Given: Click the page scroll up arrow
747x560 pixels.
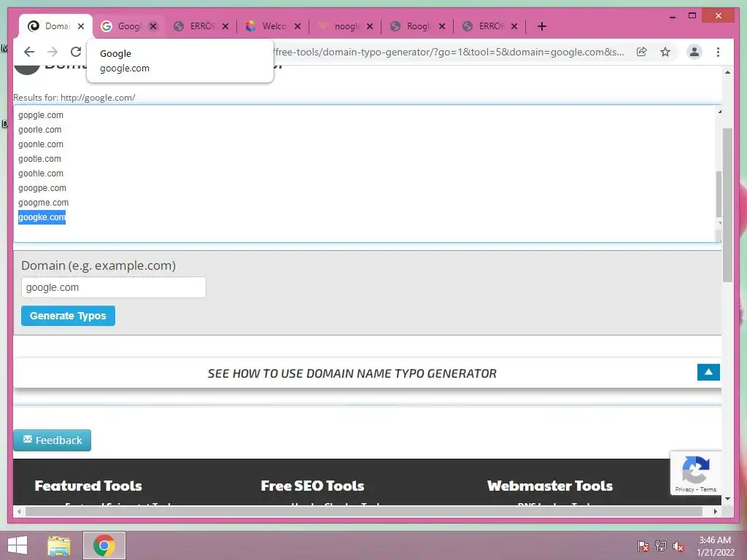Looking at the screenshot, I should 727,72.
